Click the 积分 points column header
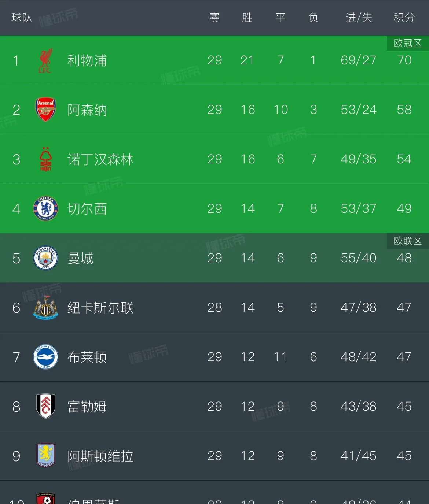The width and height of the screenshot is (429, 504). 404,18
